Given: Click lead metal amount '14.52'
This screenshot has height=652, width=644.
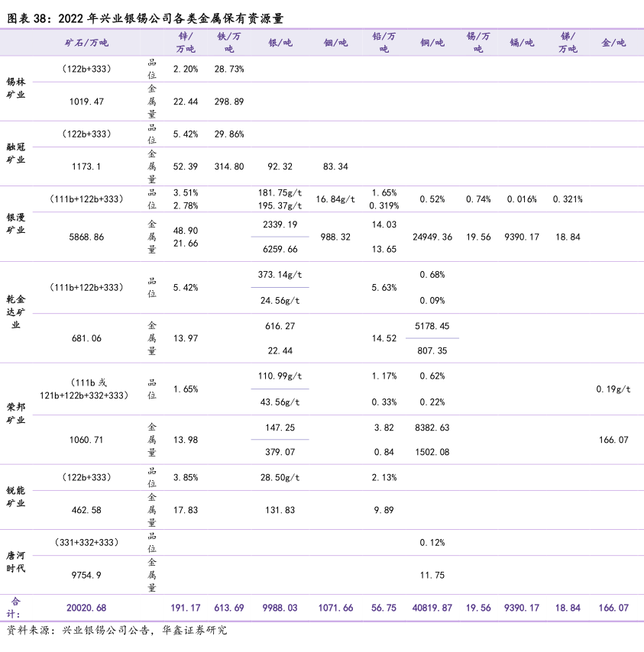Looking at the screenshot, I should click(383, 338).
